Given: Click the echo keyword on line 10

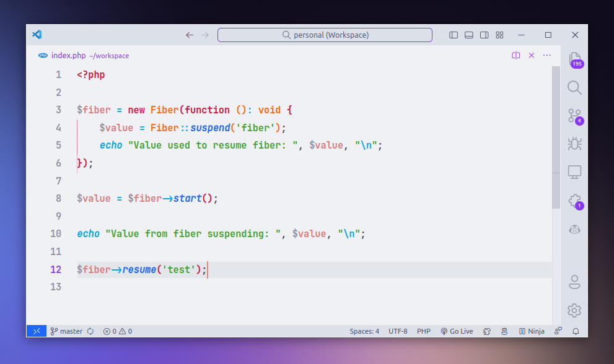Looking at the screenshot, I should pos(88,233).
